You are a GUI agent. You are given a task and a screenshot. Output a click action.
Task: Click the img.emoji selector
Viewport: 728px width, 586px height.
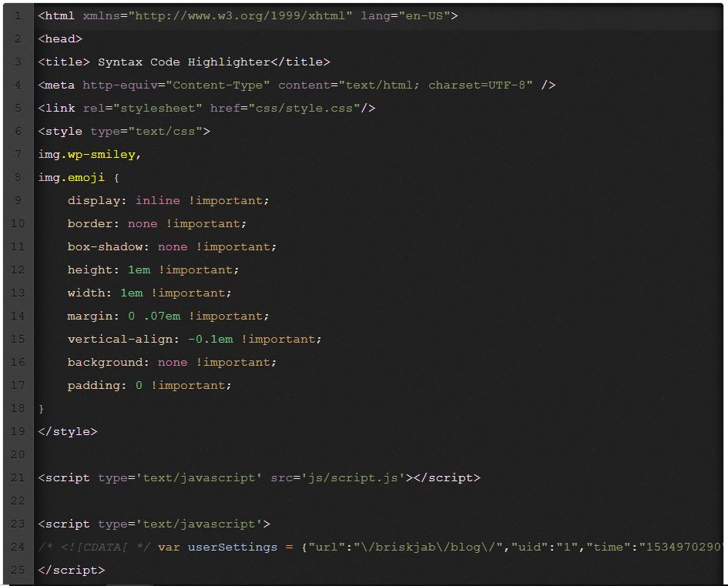point(72,177)
